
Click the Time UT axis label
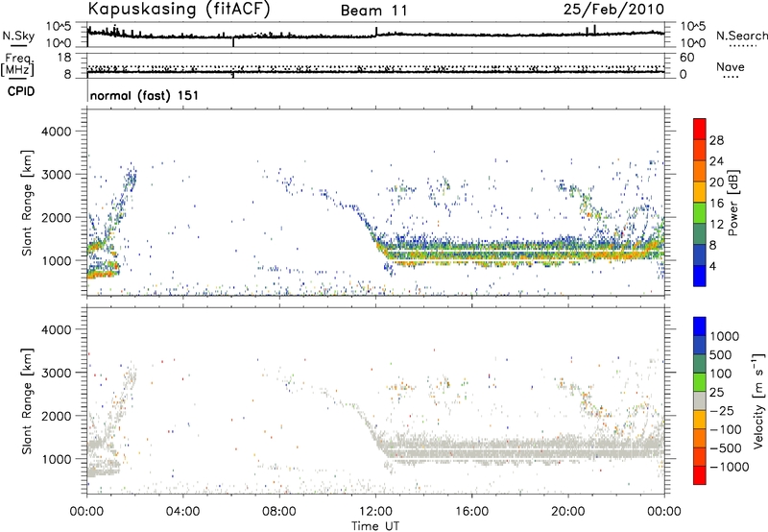point(375,526)
